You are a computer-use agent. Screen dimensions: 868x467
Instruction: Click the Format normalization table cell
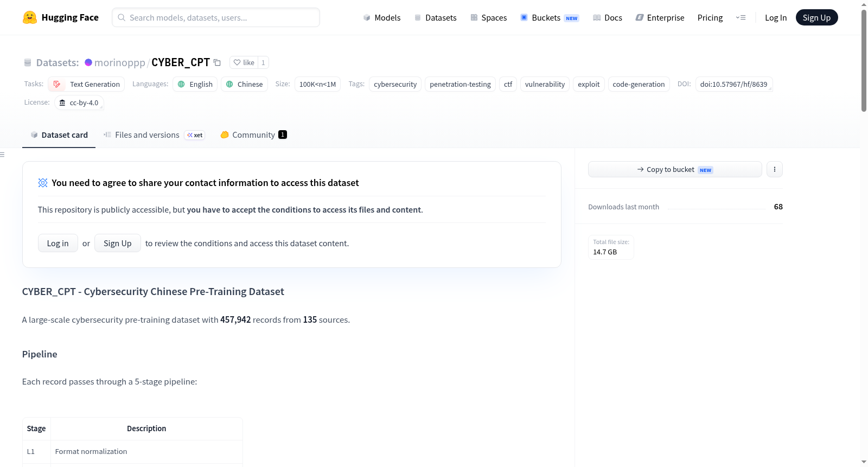coord(146,451)
